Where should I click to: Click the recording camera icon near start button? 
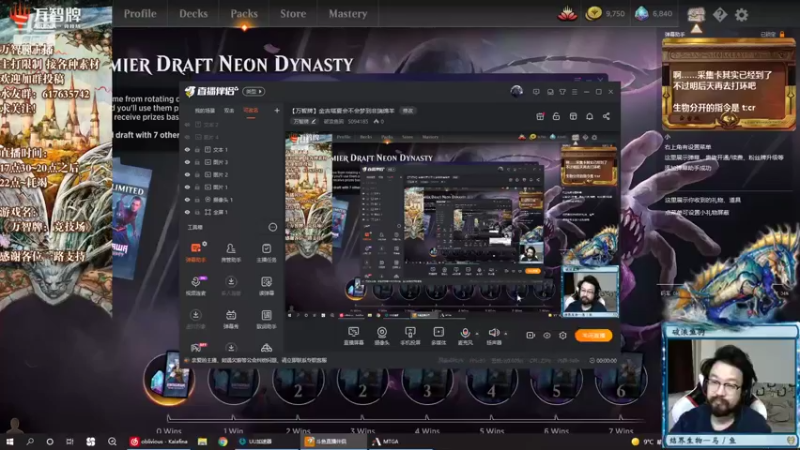[x=531, y=335]
